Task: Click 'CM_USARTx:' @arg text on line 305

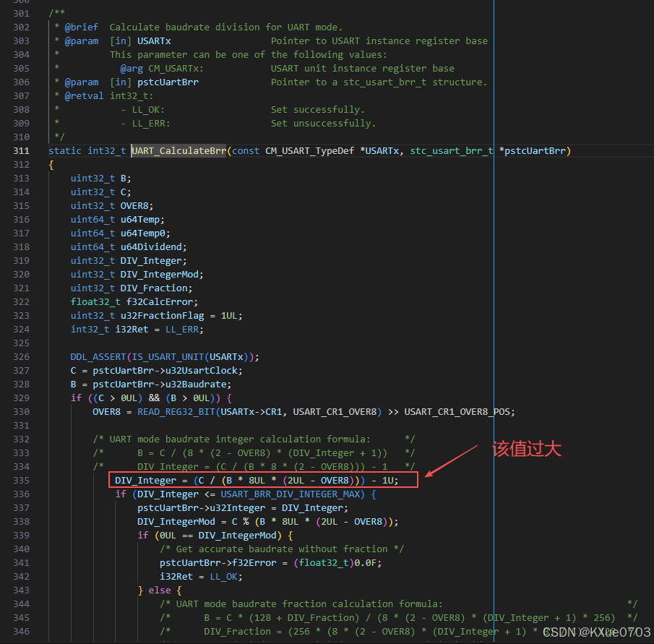Action: 176,69
